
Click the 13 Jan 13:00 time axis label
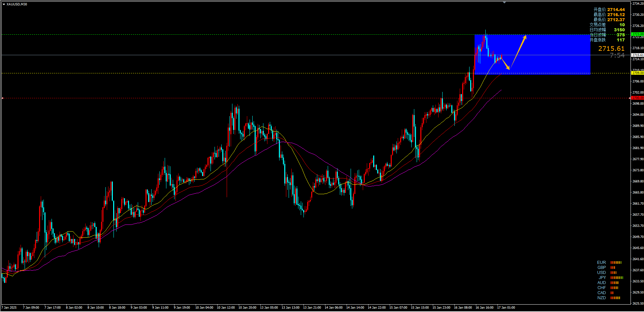(290, 308)
